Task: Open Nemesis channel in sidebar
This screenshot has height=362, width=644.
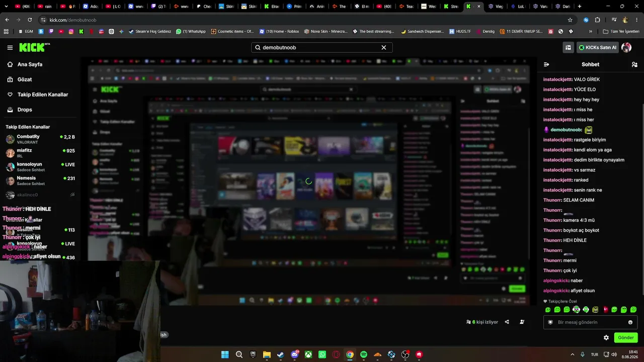Action: point(40,180)
